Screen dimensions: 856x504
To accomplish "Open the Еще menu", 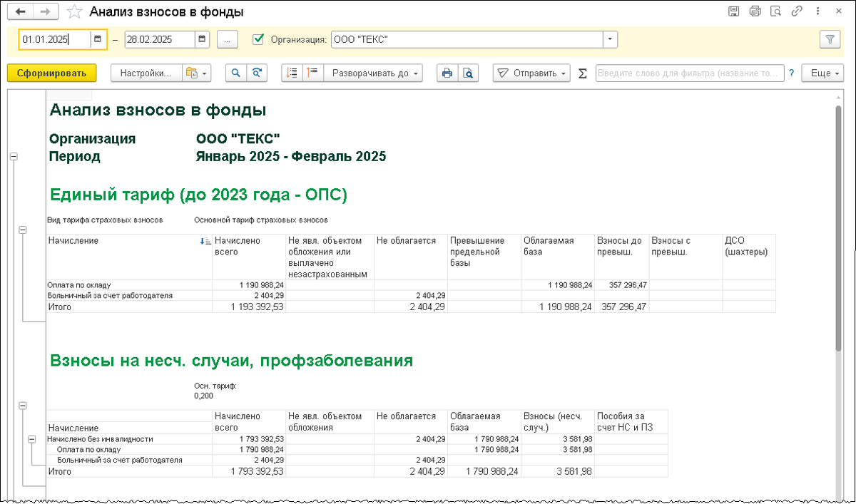I will click(822, 73).
